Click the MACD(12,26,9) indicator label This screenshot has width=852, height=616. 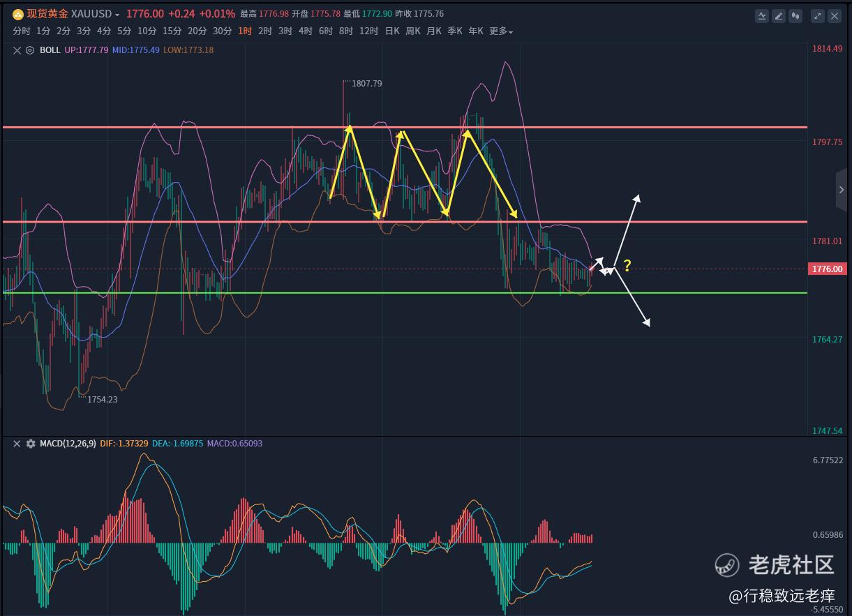(68, 444)
